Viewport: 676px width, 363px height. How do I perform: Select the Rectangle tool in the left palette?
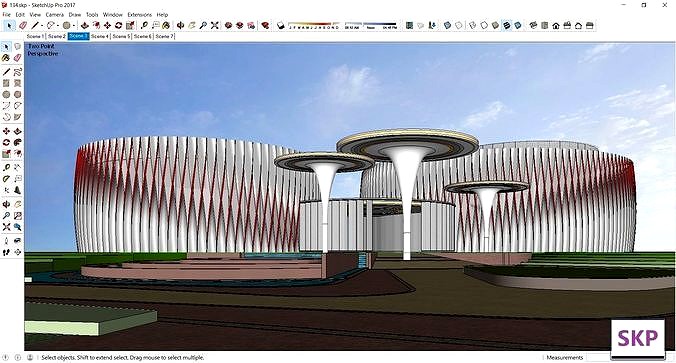click(6, 83)
